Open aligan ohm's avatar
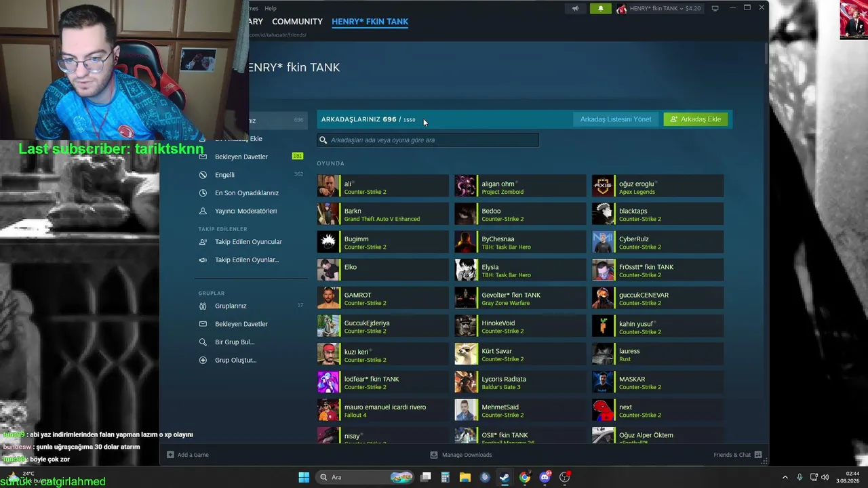Image resolution: width=868 pixels, height=488 pixels. (466, 186)
